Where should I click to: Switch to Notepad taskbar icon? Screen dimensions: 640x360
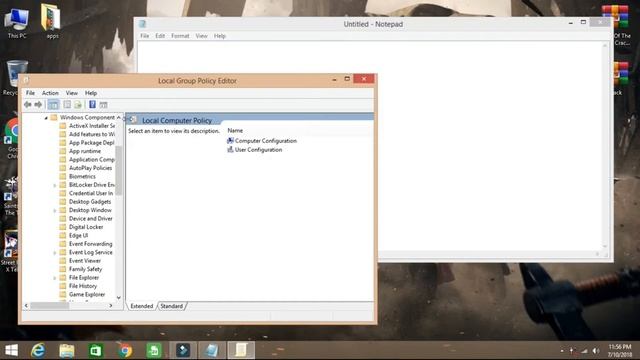(212, 350)
